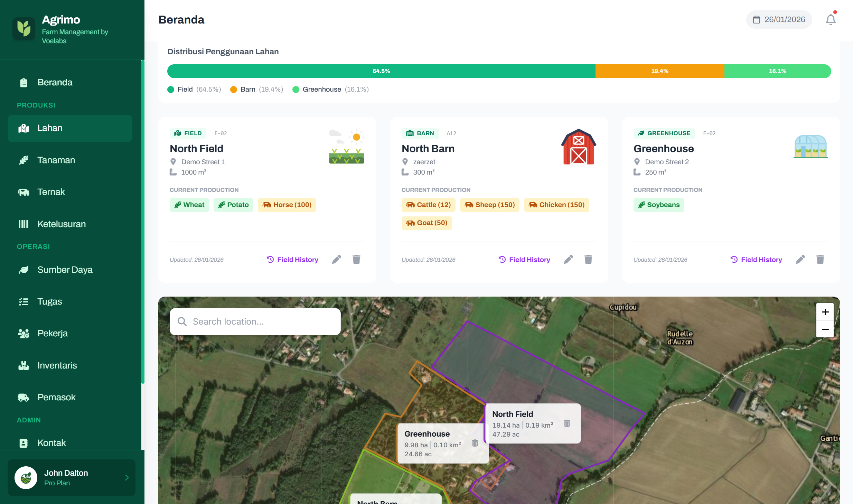The image size is (853, 504).
Task: Open Field History for North Field
Action: point(293,260)
